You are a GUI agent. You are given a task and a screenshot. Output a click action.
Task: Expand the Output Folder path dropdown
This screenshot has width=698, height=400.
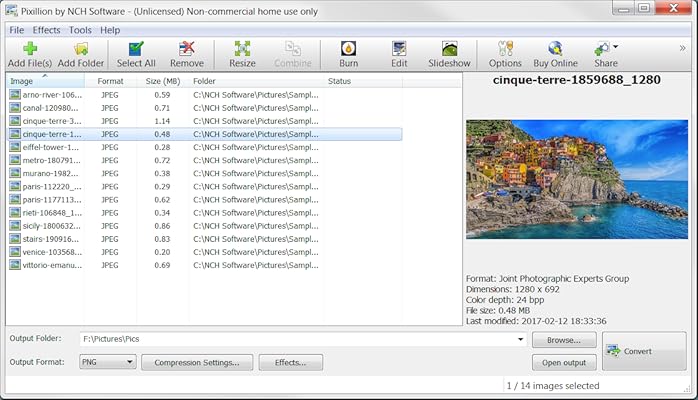[521, 340]
